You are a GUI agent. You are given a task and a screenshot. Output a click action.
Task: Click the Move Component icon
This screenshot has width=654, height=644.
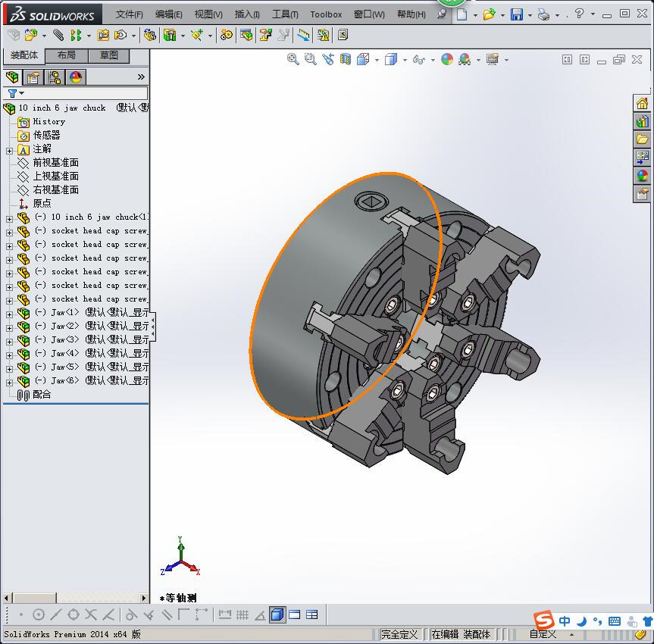point(120,35)
